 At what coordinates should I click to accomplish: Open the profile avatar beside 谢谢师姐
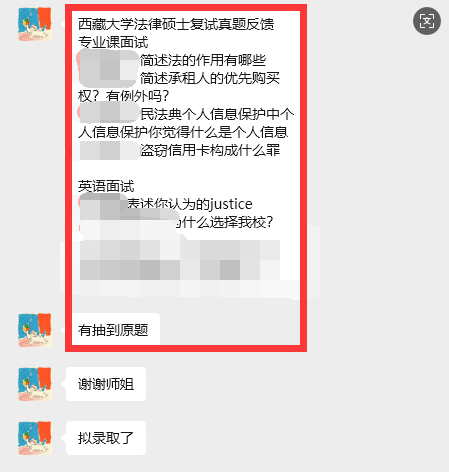(x=35, y=384)
